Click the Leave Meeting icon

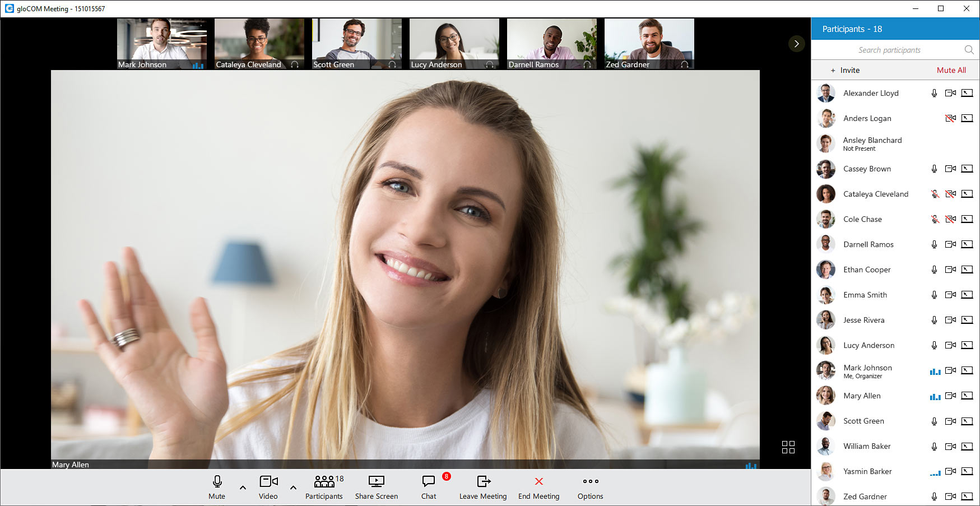point(483,481)
